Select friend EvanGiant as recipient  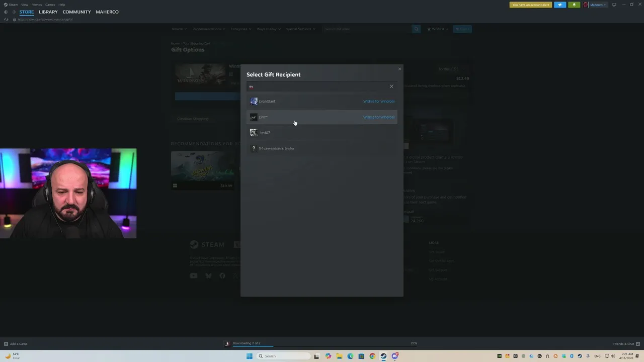coord(322,102)
